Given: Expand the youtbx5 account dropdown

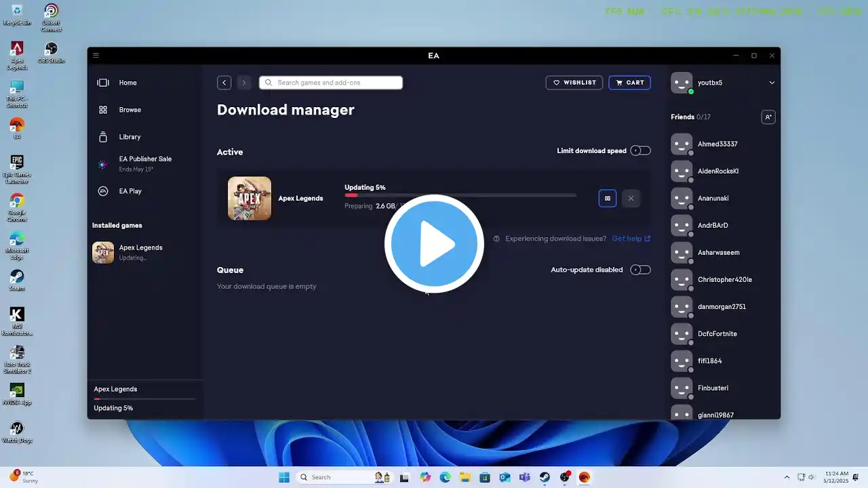Looking at the screenshot, I should [x=771, y=83].
